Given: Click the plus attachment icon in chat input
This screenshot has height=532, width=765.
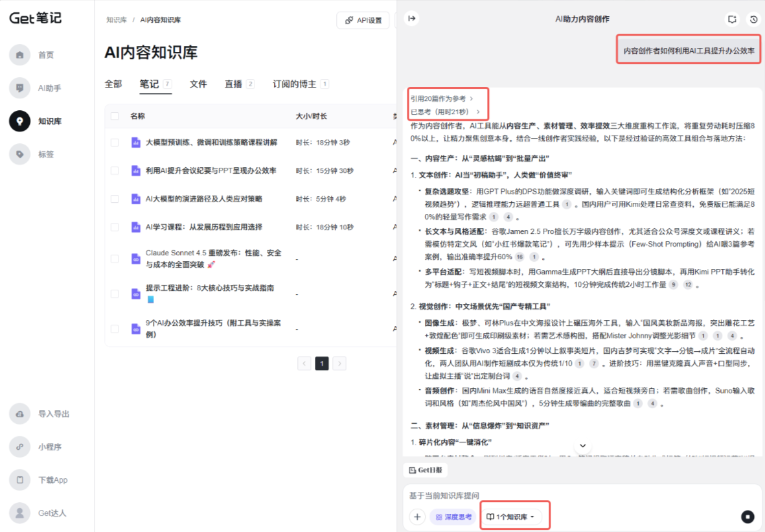Looking at the screenshot, I should (417, 516).
